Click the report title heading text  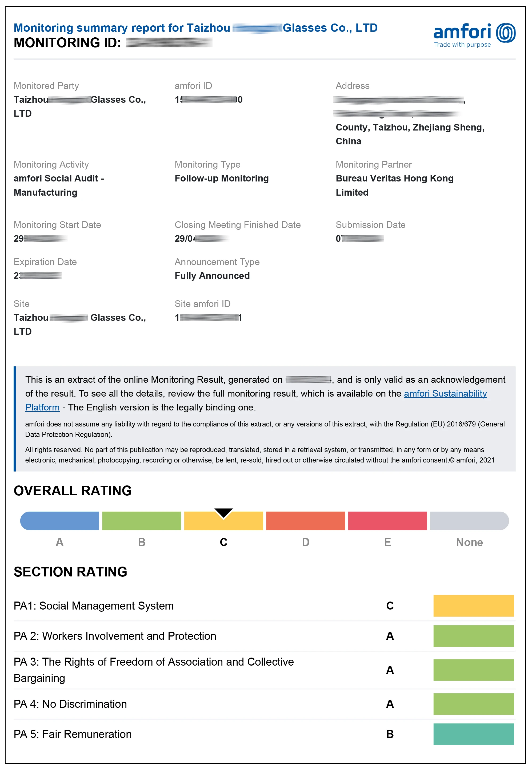pyautogui.click(x=195, y=28)
